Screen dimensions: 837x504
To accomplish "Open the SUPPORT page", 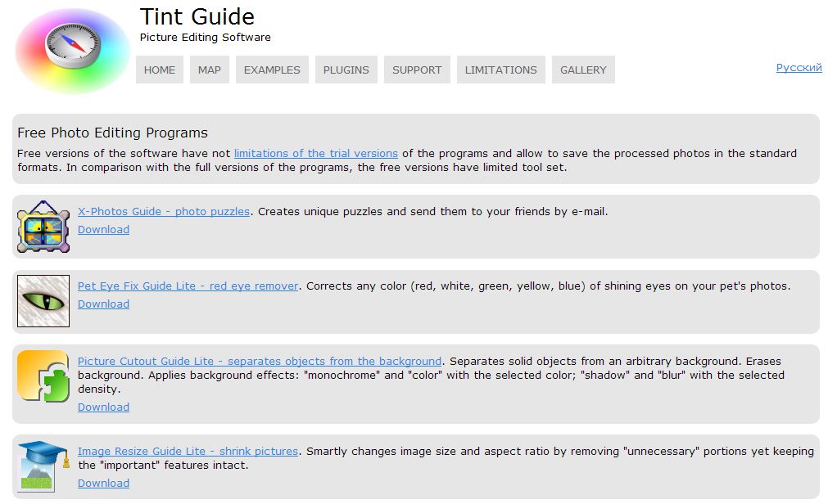I will point(417,70).
